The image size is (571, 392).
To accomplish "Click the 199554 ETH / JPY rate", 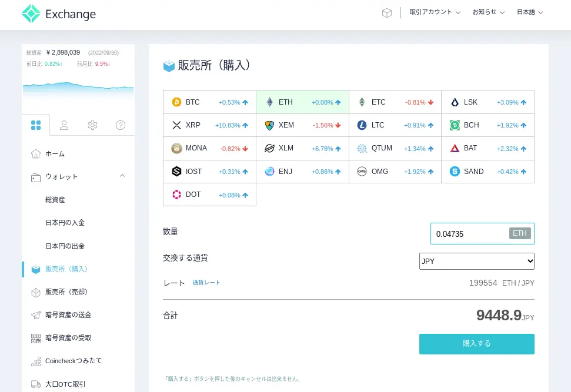I will pyautogui.click(x=502, y=283).
